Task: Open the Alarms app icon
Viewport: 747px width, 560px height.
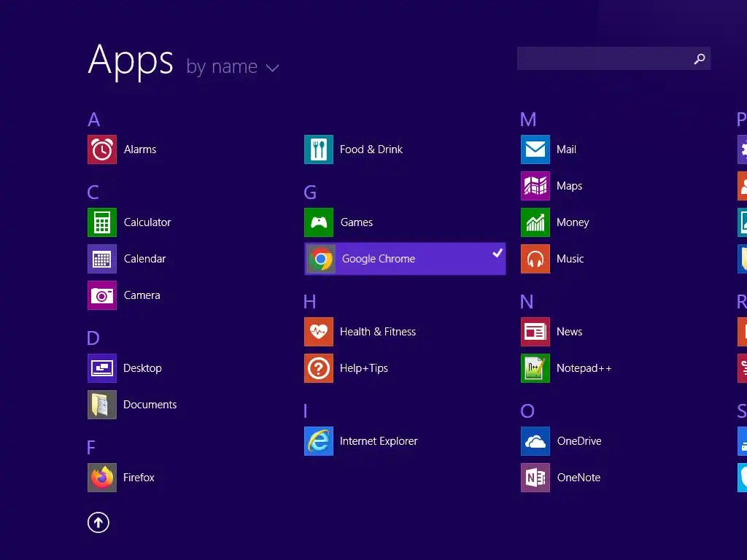Action: coord(102,149)
